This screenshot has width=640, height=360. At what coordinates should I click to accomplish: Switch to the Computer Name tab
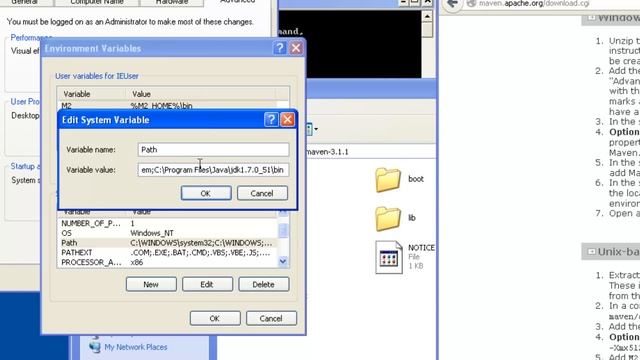pyautogui.click(x=97, y=2)
